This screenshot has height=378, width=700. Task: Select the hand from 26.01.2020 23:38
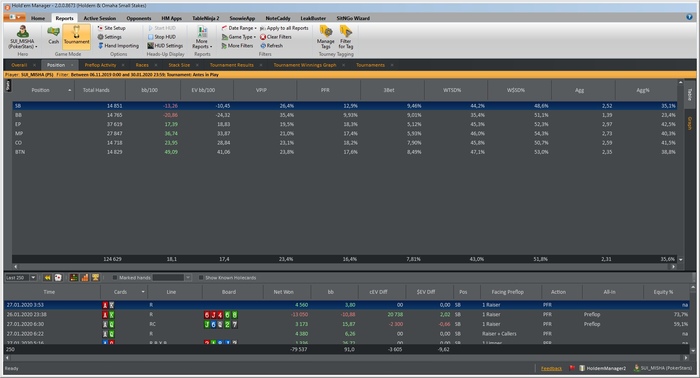pos(346,315)
